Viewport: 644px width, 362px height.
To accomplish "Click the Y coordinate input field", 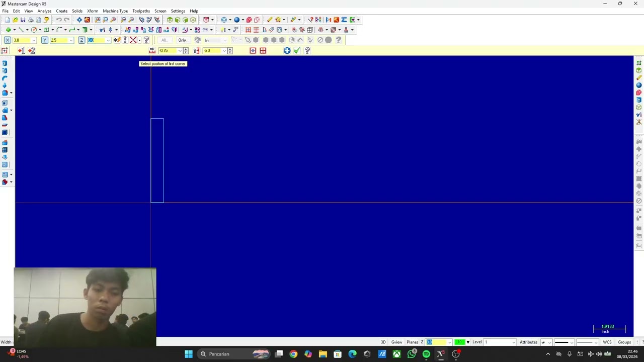I will 61,40.
